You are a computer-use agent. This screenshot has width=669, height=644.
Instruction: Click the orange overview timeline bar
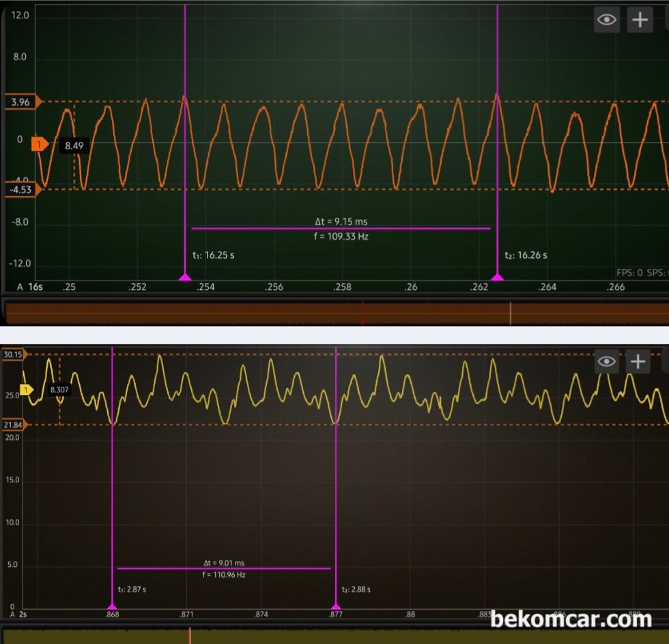point(334,312)
